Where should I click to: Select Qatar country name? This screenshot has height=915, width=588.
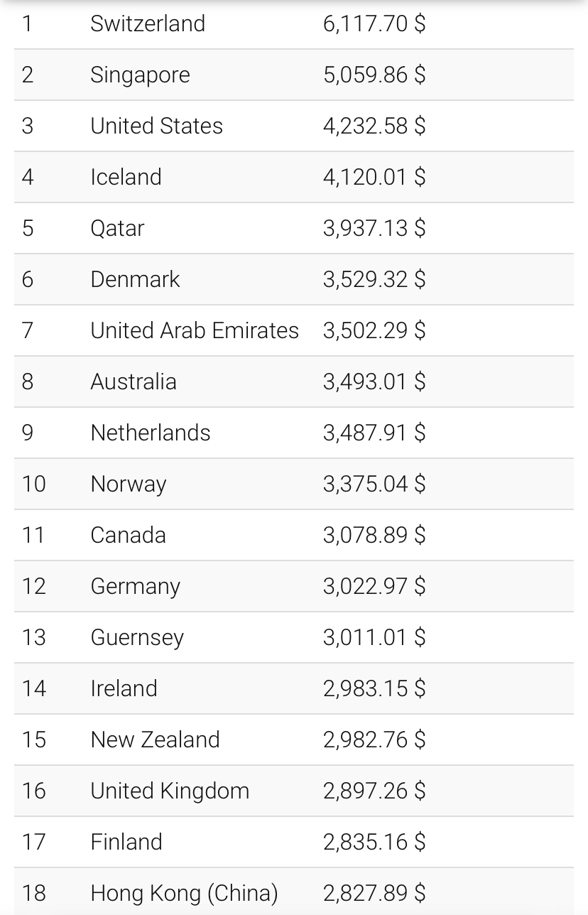[x=117, y=228]
